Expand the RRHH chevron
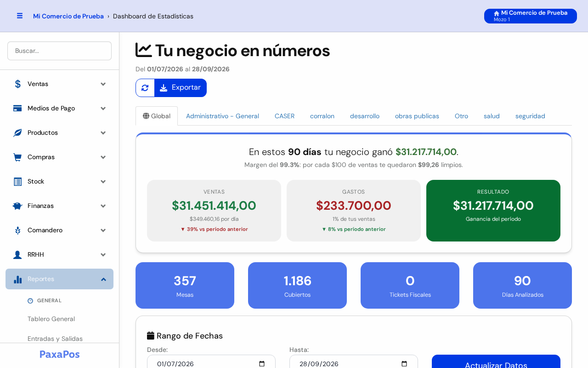This screenshot has height=368, width=588. 103,255
